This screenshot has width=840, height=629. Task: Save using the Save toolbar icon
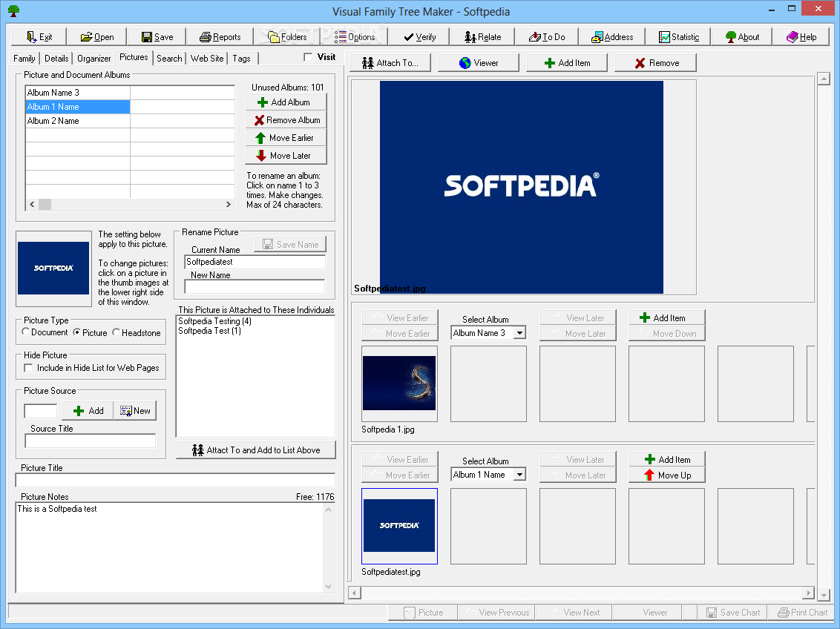tap(157, 37)
